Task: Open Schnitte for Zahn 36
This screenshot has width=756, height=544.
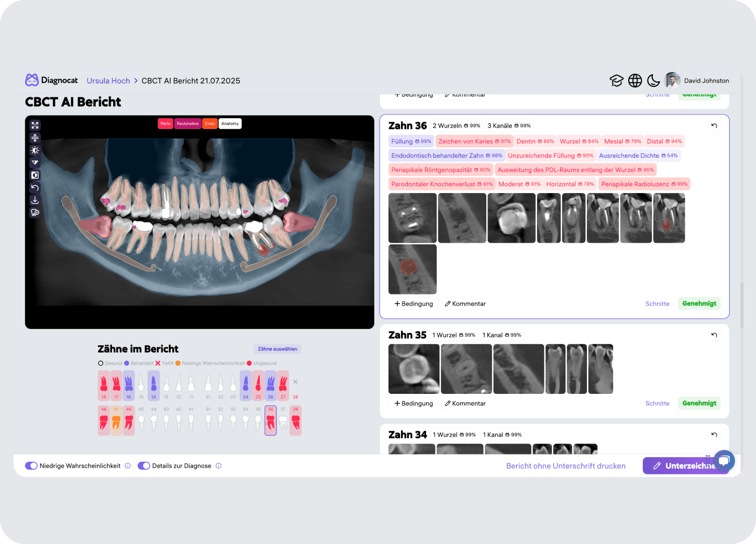Action: [657, 303]
